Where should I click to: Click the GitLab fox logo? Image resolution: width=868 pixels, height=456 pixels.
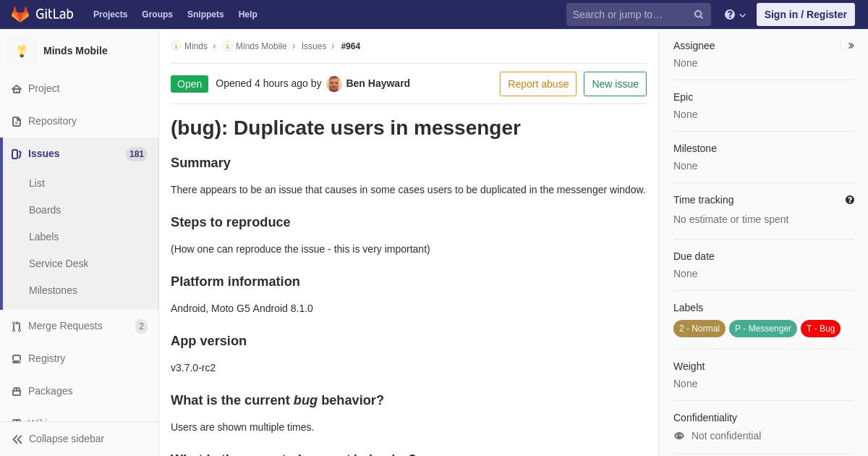click(20, 14)
